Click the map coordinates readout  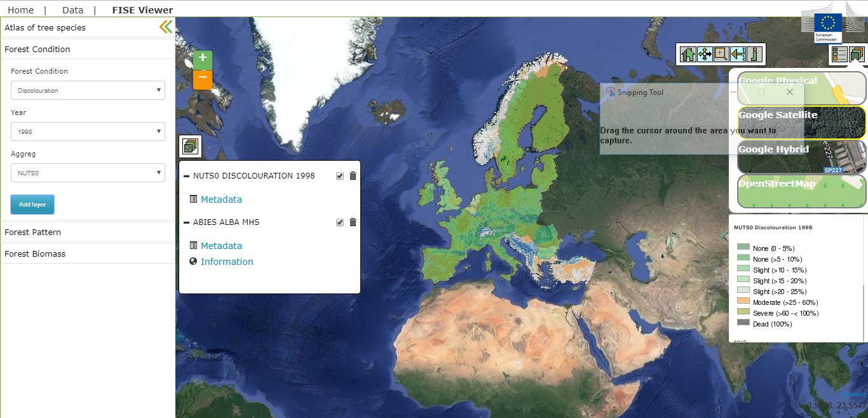836,405
